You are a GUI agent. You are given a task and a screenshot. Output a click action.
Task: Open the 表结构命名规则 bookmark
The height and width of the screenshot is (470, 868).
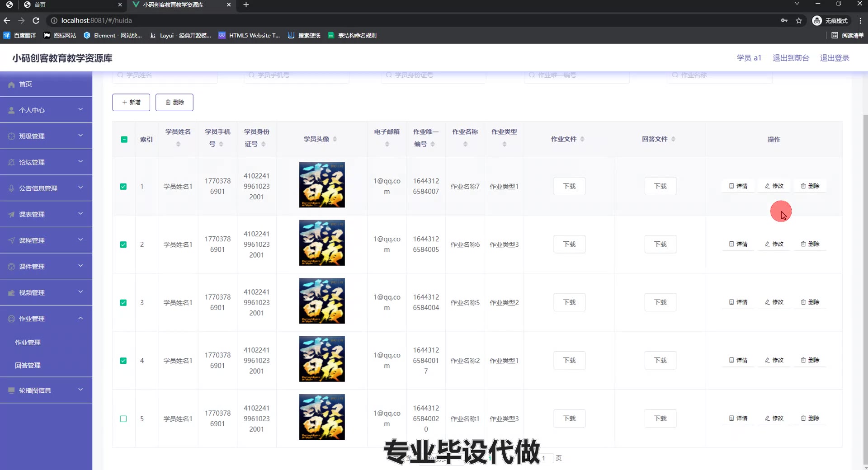(x=352, y=35)
